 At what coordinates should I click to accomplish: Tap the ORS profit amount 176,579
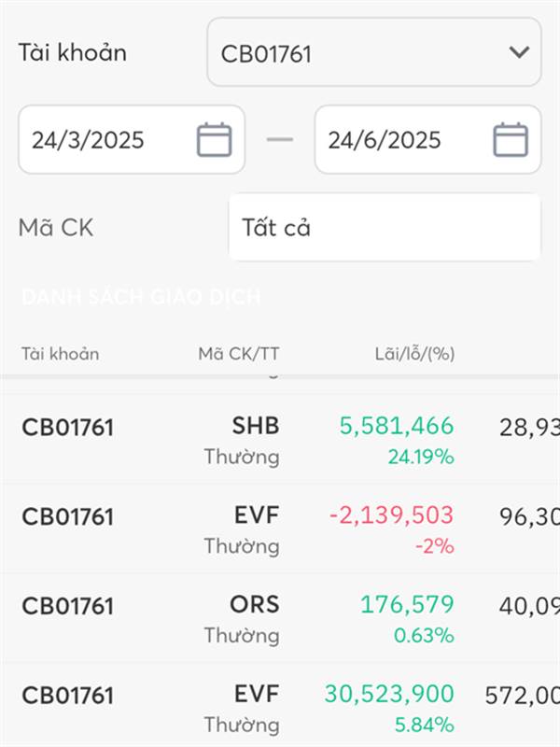407,604
